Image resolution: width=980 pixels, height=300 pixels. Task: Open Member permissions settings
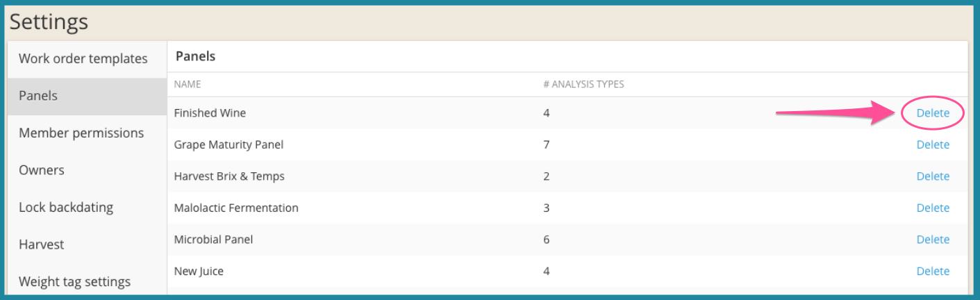point(81,133)
